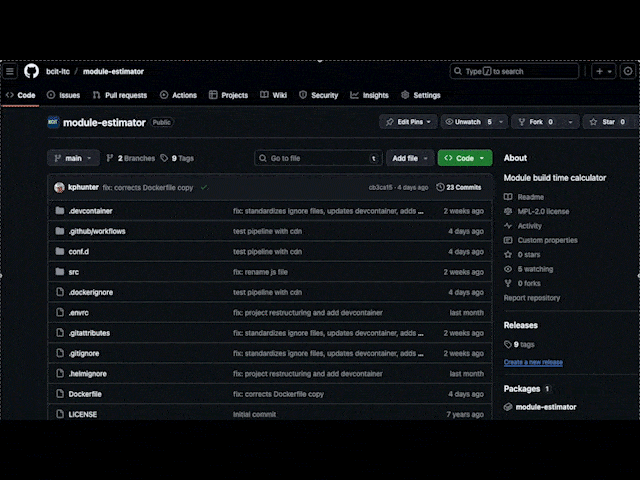Open the 23 Commits history
The image size is (640, 480).
pyautogui.click(x=459, y=187)
